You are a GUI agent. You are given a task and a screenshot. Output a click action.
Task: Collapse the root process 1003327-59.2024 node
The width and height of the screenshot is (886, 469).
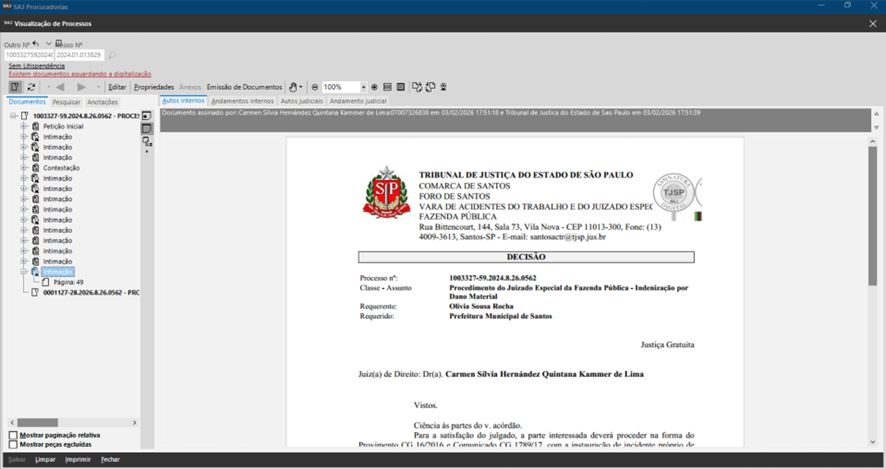[x=14, y=116]
